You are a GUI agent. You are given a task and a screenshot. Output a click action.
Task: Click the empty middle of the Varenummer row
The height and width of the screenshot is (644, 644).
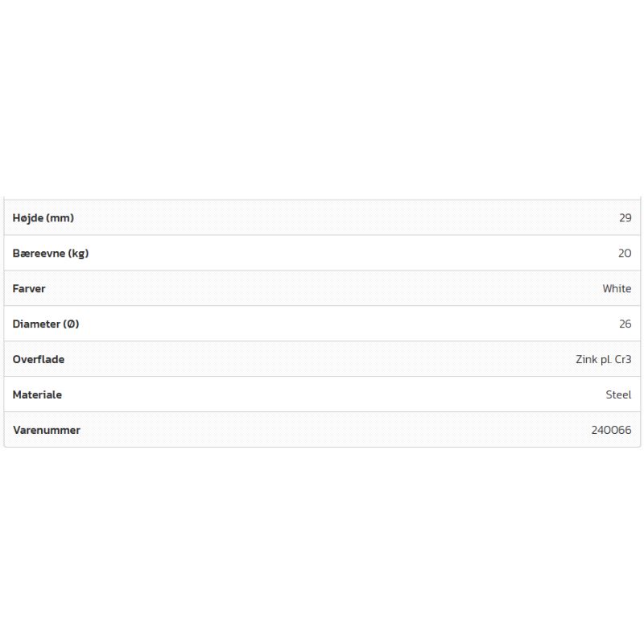click(322, 431)
